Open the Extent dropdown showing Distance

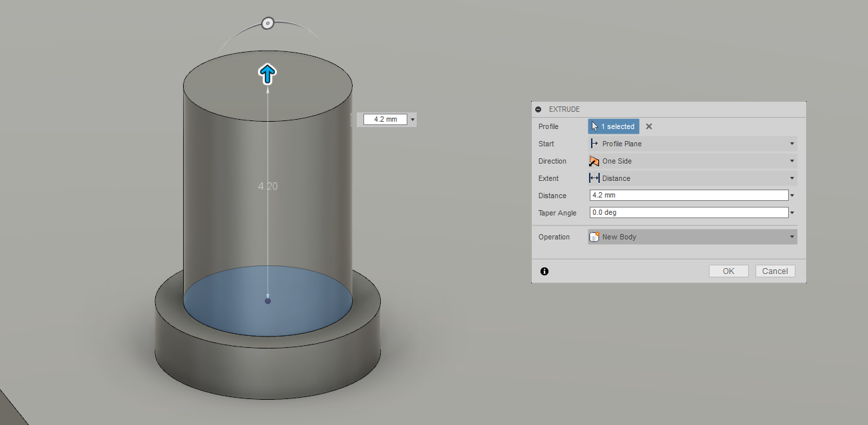coord(692,178)
